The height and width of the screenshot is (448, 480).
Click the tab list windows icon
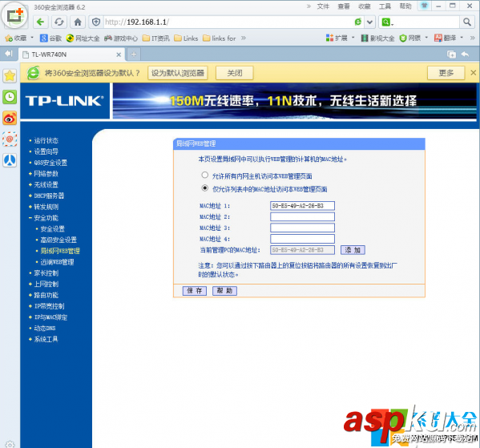(451, 54)
